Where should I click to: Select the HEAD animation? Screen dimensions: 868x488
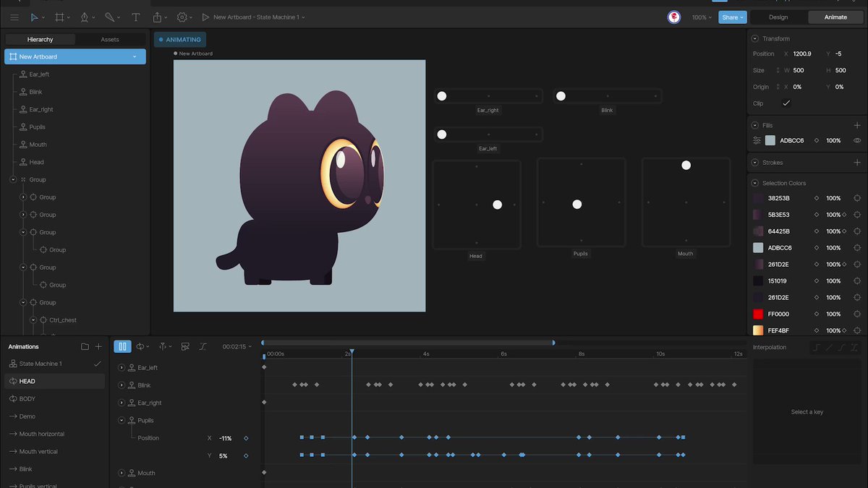55,381
